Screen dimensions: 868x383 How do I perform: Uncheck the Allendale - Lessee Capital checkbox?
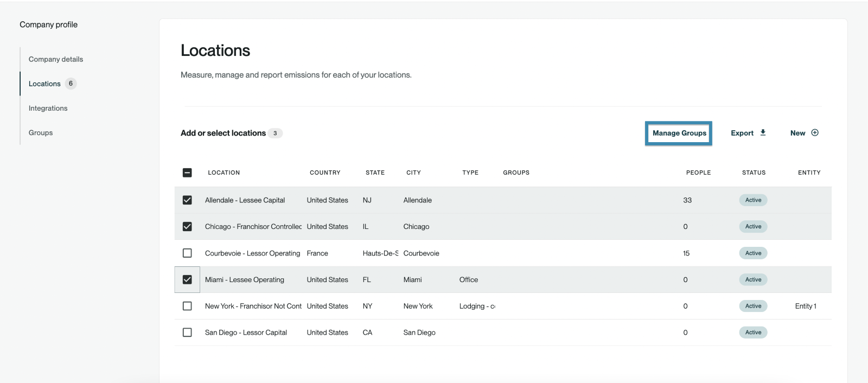[x=187, y=200]
